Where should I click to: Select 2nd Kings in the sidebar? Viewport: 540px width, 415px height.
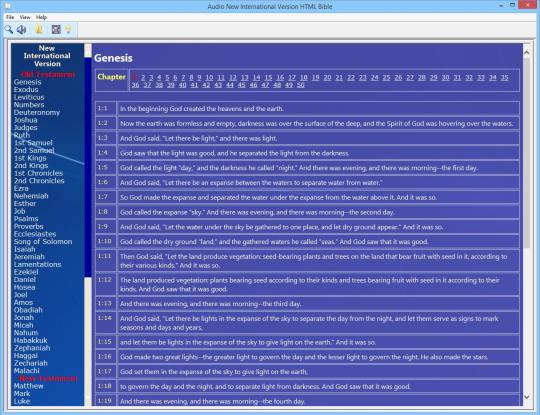[31, 166]
